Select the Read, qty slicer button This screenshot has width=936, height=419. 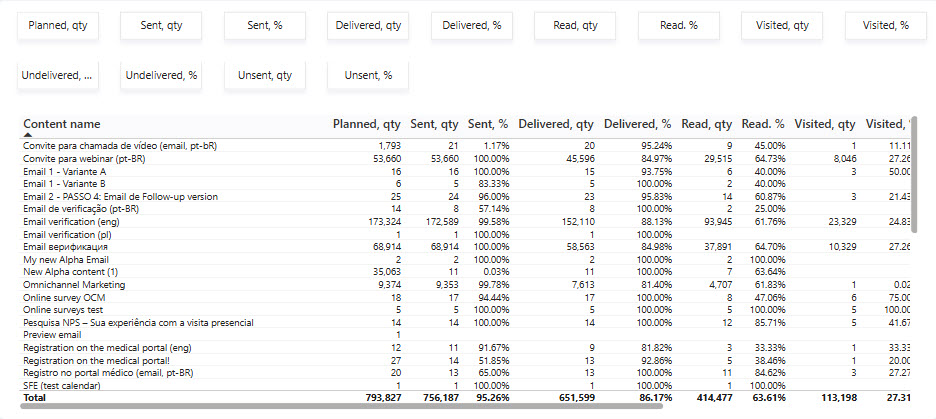575,26
